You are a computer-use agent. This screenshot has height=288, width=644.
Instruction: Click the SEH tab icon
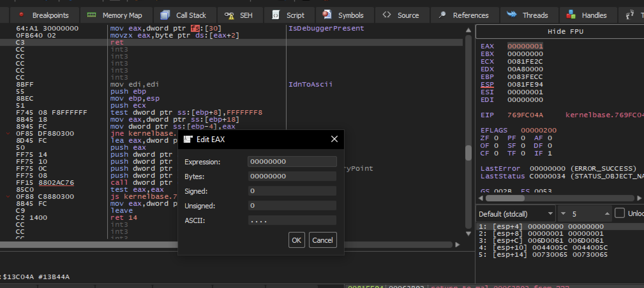point(229,15)
